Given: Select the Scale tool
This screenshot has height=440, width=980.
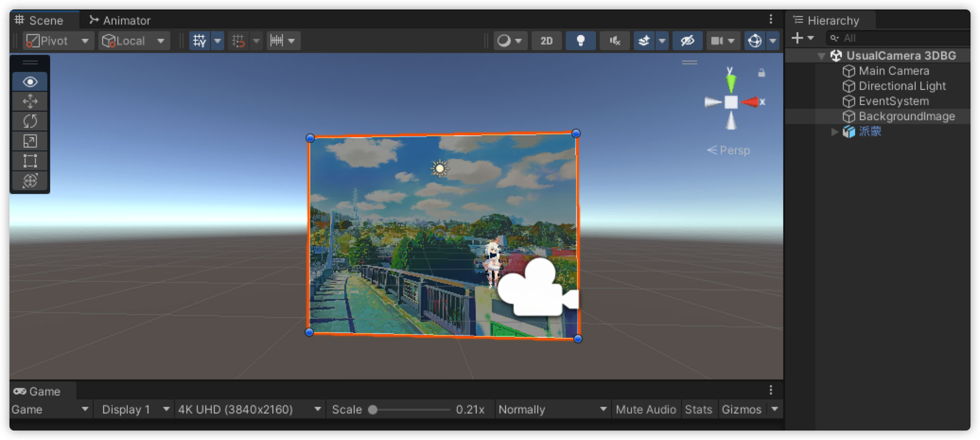Looking at the screenshot, I should click(x=30, y=141).
